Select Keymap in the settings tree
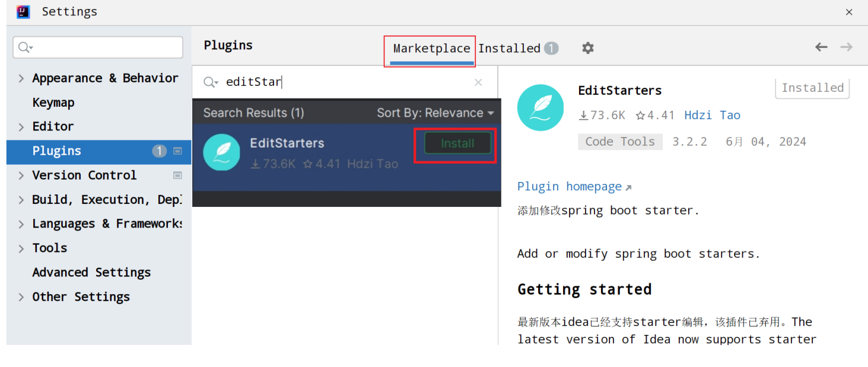This screenshot has height=367, width=868. (x=53, y=103)
